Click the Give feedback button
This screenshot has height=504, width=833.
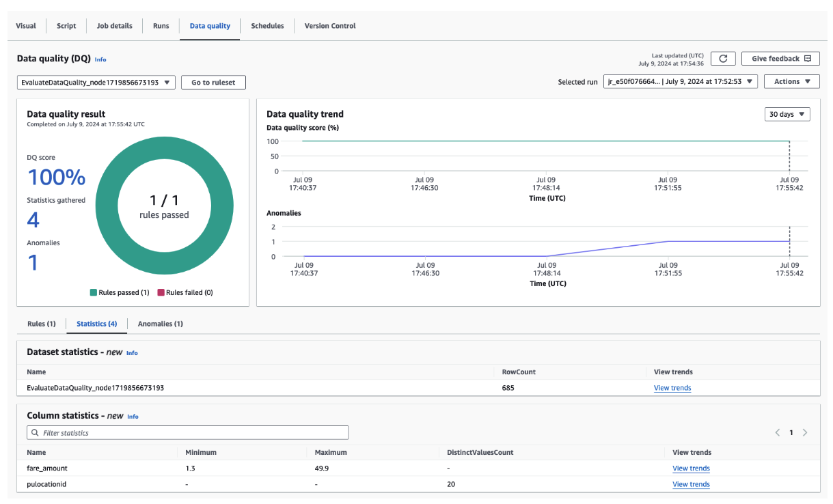pos(780,59)
